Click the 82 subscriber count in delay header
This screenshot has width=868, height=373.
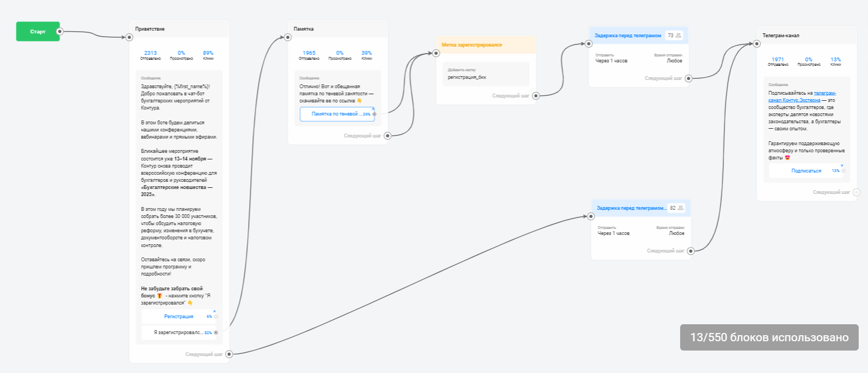point(673,208)
